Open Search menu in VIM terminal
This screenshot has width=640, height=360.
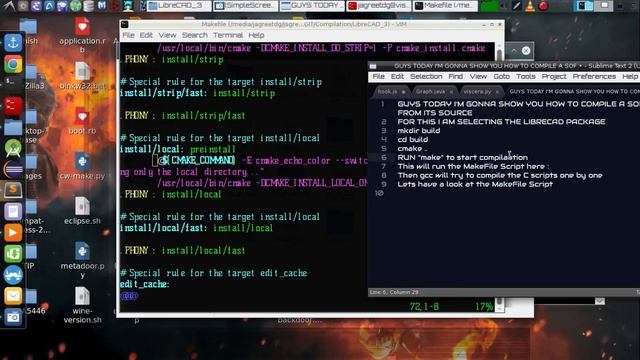coord(195,35)
